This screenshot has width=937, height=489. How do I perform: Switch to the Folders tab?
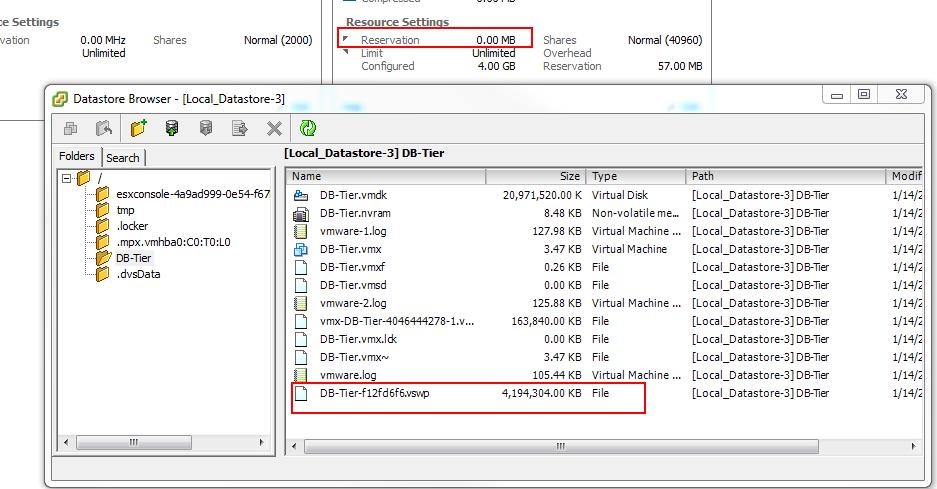76,156
